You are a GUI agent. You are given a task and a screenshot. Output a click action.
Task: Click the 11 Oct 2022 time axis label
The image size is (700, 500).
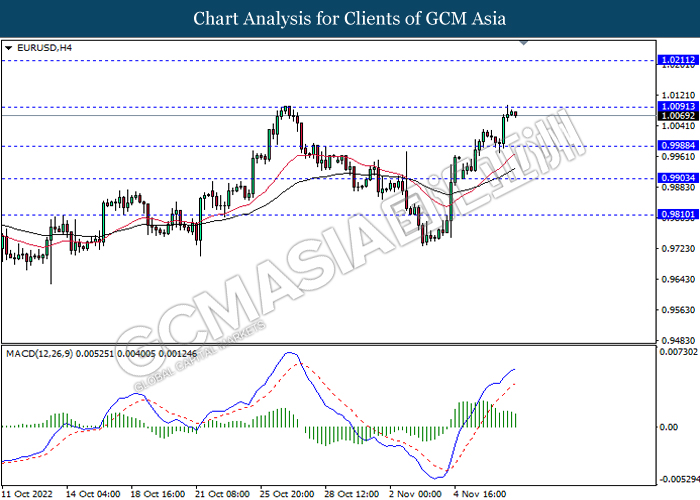tap(27, 494)
